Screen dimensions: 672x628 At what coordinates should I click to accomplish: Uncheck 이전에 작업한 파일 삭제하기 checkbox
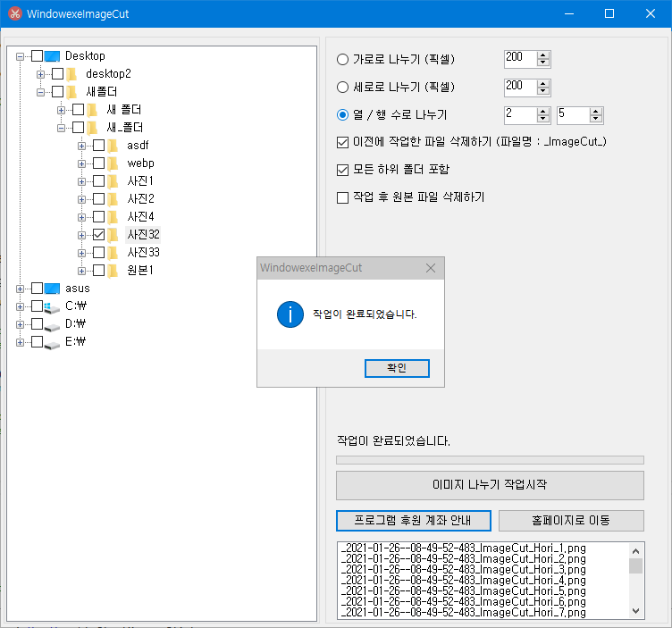tap(342, 142)
